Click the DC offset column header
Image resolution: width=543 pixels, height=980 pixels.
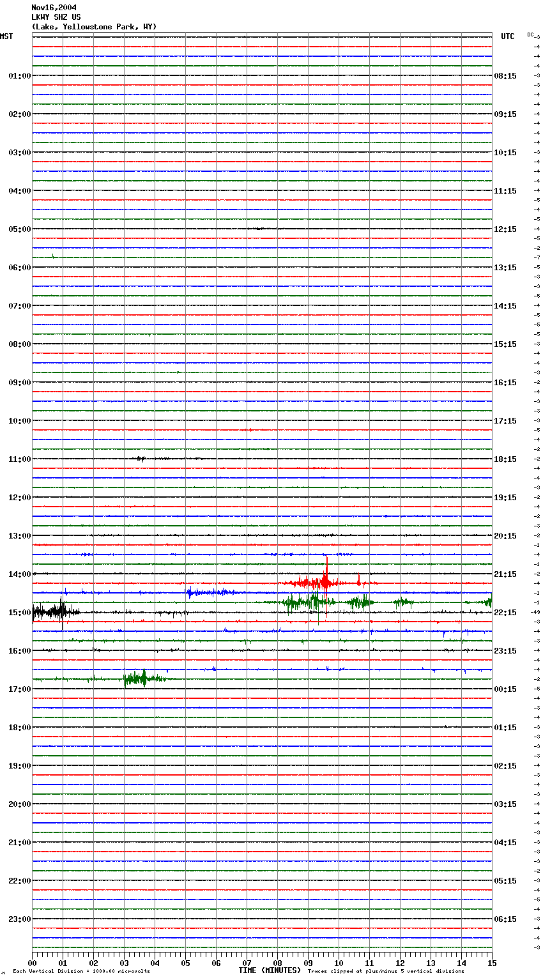530,34
